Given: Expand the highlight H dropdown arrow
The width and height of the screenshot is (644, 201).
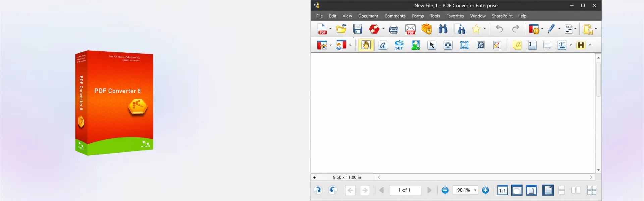Looking at the screenshot, I should coord(590,45).
